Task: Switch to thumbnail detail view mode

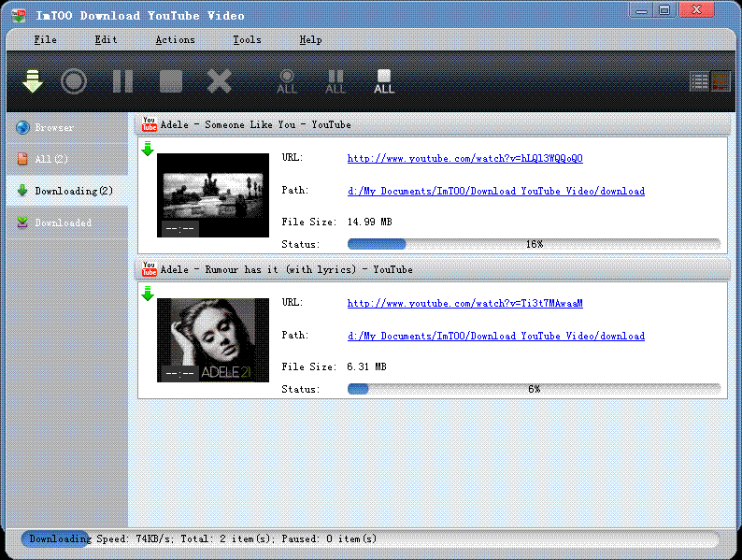Action: (721, 81)
